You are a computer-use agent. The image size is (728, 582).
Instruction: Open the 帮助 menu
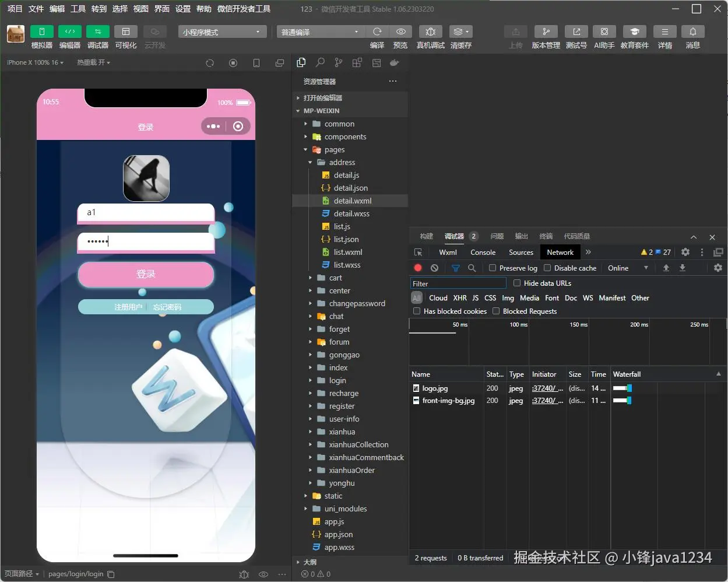(204, 9)
